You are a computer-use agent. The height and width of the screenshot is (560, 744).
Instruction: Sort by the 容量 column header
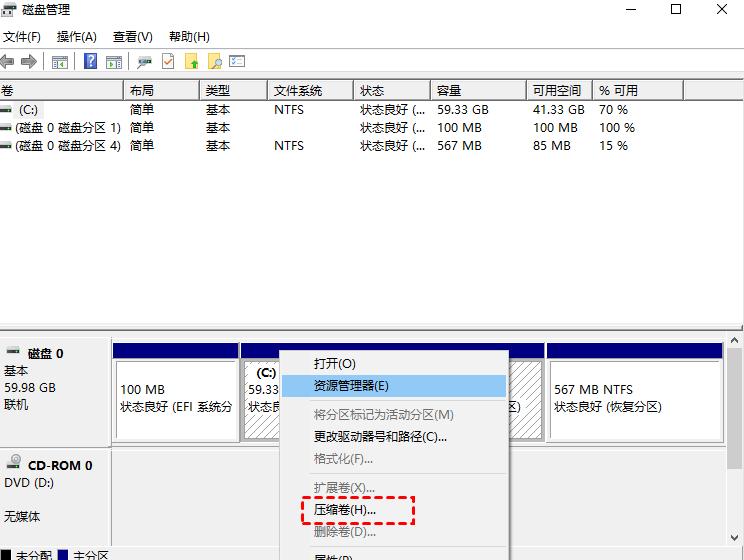[x=479, y=90]
